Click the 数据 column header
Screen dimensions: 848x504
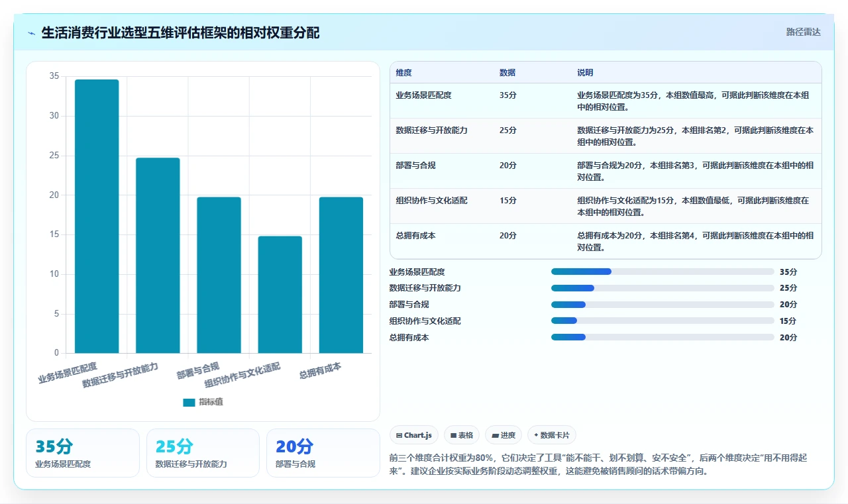click(x=507, y=73)
